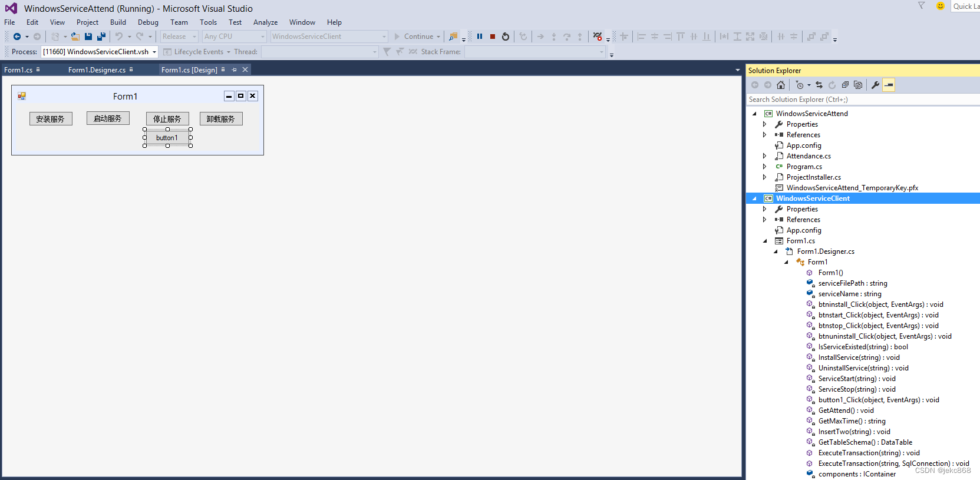Click the red Stop Debugging square
This screenshot has height=480, width=980.
pyautogui.click(x=493, y=37)
